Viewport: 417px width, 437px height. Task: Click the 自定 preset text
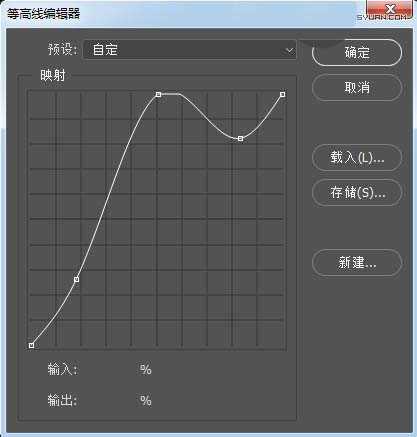105,50
